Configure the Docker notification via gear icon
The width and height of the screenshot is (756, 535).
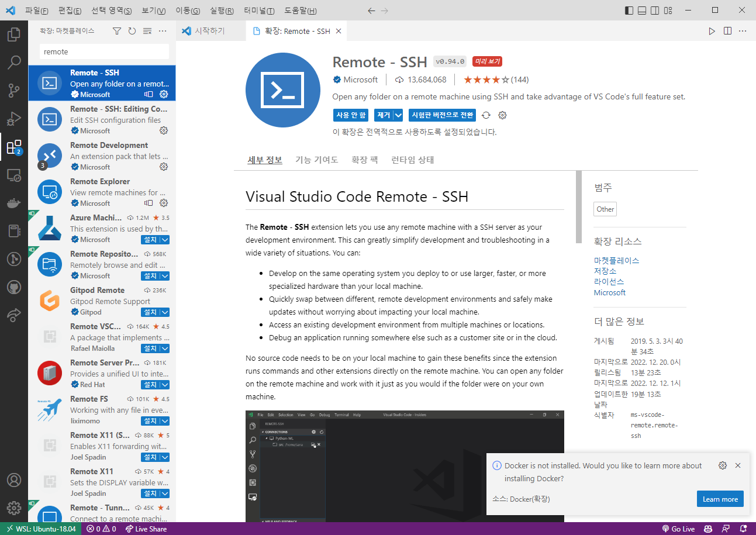pyautogui.click(x=723, y=465)
